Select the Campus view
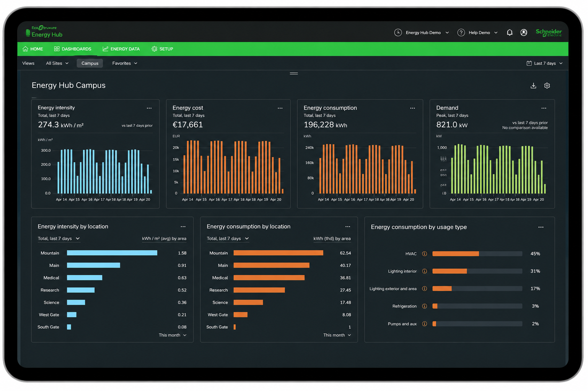 pyautogui.click(x=90, y=63)
